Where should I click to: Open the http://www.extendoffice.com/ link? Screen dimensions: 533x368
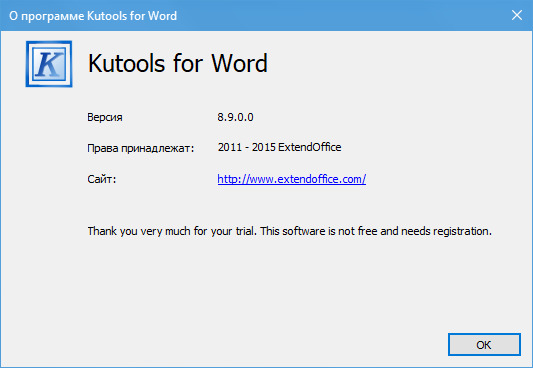(x=292, y=179)
